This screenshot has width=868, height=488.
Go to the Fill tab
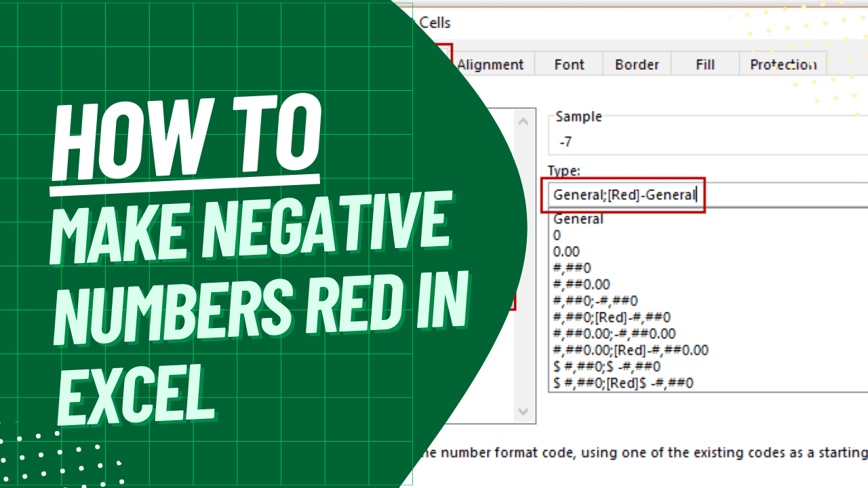point(705,64)
